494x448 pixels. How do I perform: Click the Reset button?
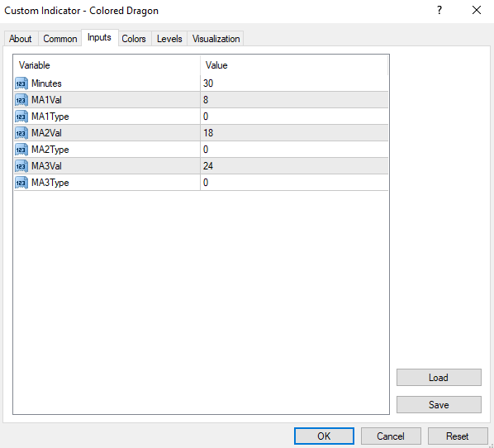(458, 436)
